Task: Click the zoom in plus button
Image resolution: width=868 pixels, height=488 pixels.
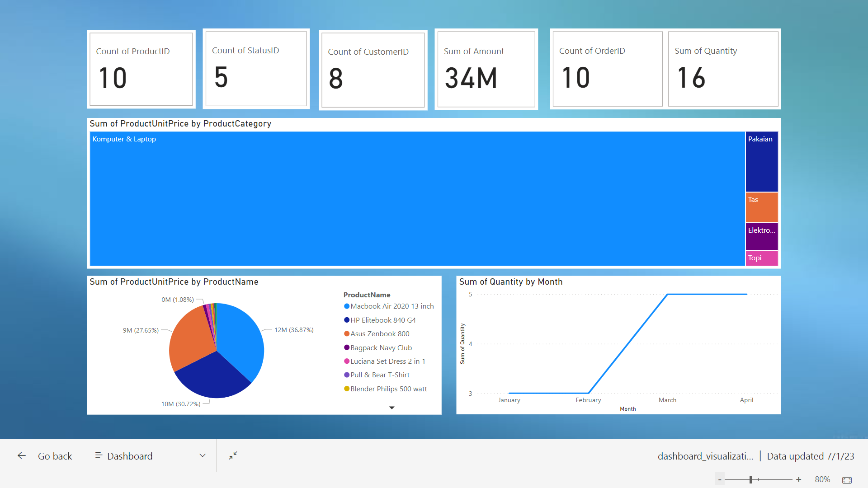Action: point(799,480)
